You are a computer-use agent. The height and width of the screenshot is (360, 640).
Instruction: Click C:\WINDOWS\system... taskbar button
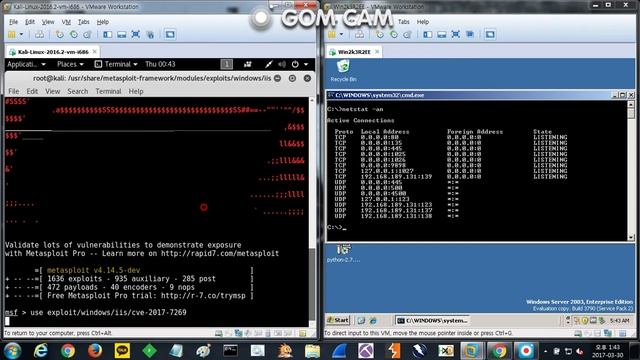point(432,320)
